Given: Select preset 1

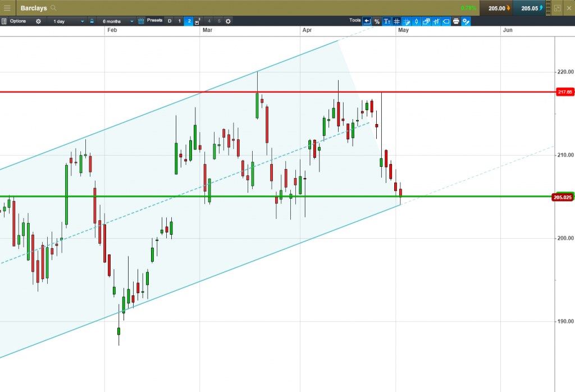Looking at the screenshot, I should [180, 21].
